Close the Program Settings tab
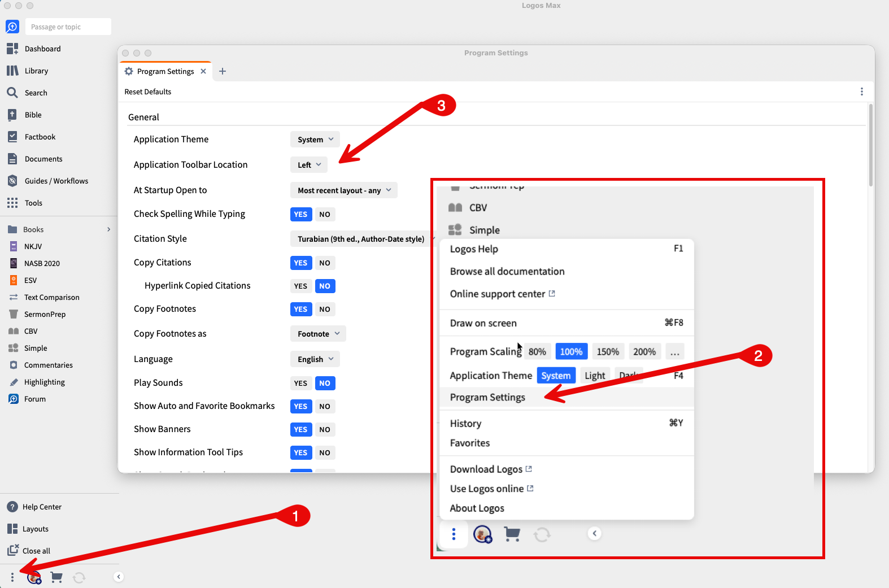Screen dimensions: 889x588 pos(203,71)
